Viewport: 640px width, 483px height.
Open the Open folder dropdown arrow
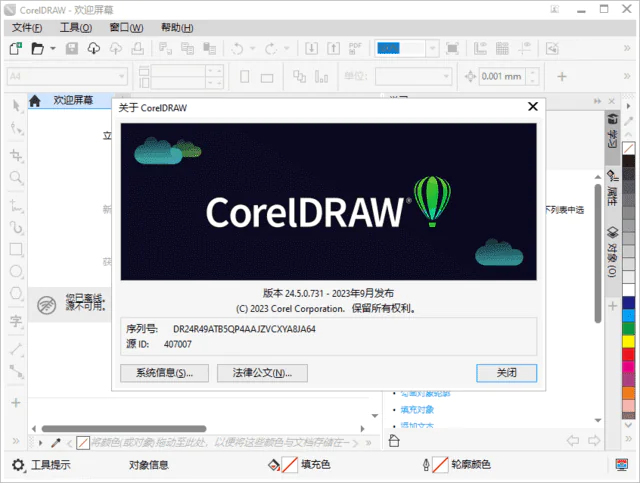53,49
